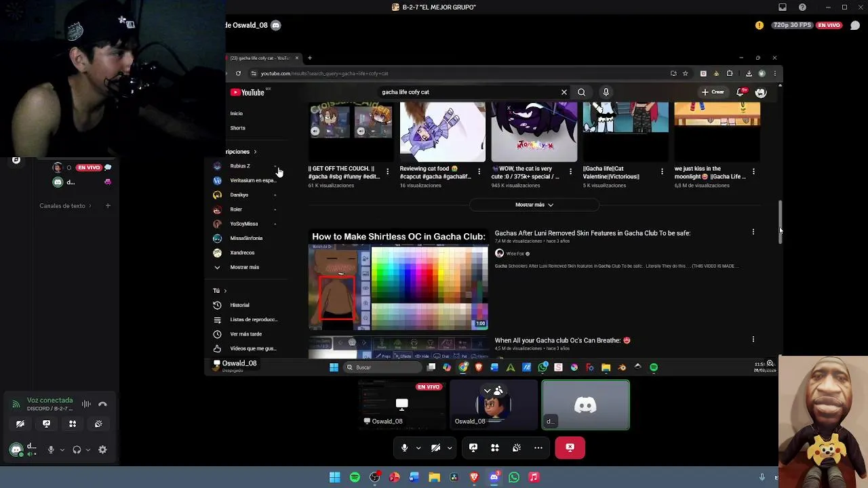
Task: Select Oswald_08 EN VIVO stream tile
Action: tap(402, 405)
